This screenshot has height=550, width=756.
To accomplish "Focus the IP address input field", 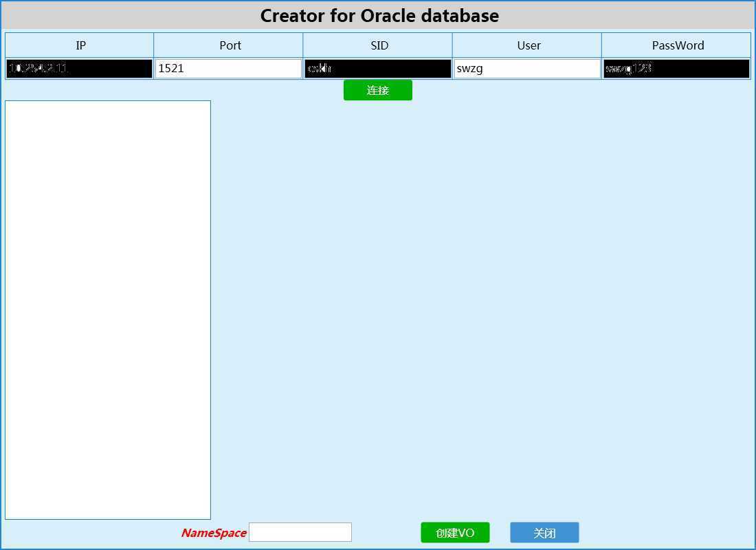I will point(80,69).
